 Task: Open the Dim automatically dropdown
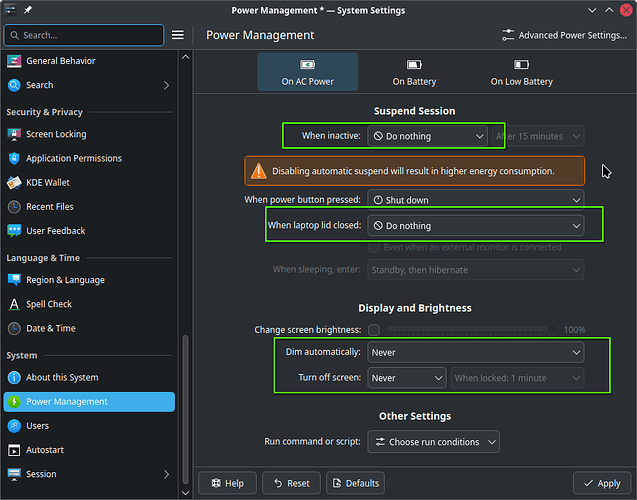[x=476, y=353]
